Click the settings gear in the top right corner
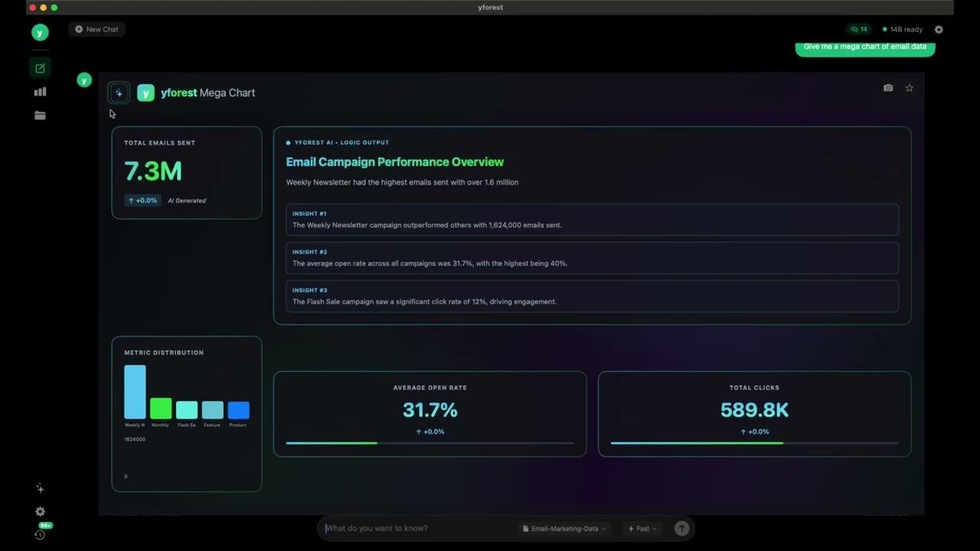 coord(939,29)
